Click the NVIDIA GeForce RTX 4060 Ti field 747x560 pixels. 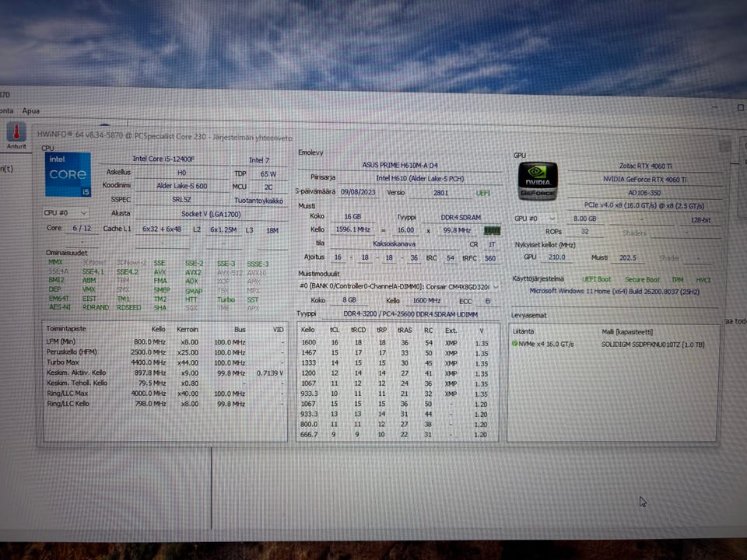pyautogui.click(x=645, y=180)
